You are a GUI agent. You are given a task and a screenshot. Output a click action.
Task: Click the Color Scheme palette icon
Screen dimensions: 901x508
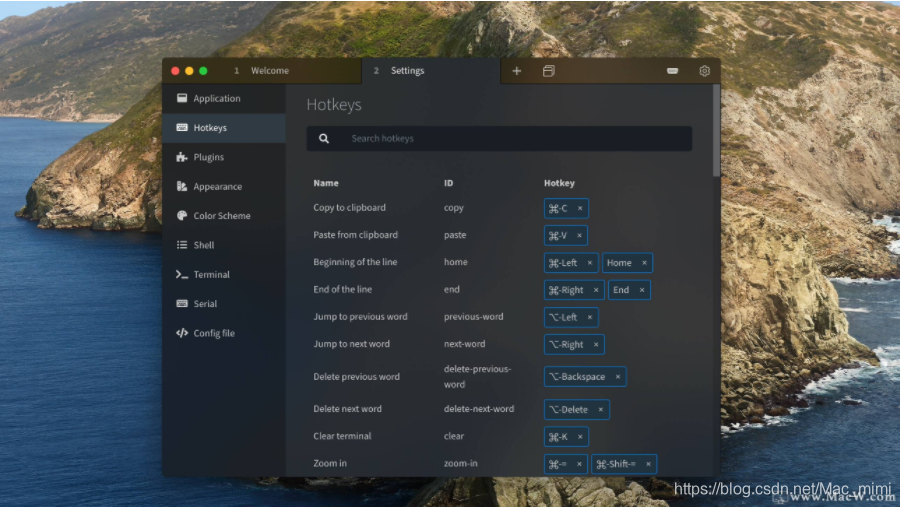click(x=182, y=215)
